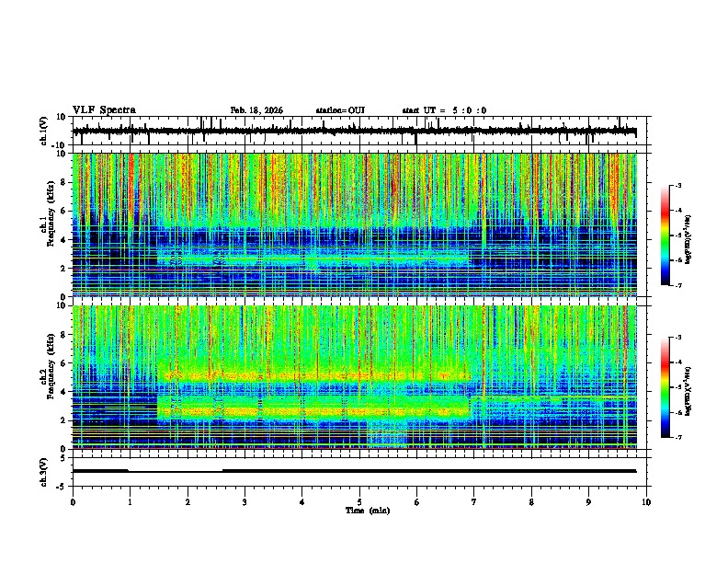
Task: Click the ch.3 voltage trace panel
Action: [x=361, y=472]
